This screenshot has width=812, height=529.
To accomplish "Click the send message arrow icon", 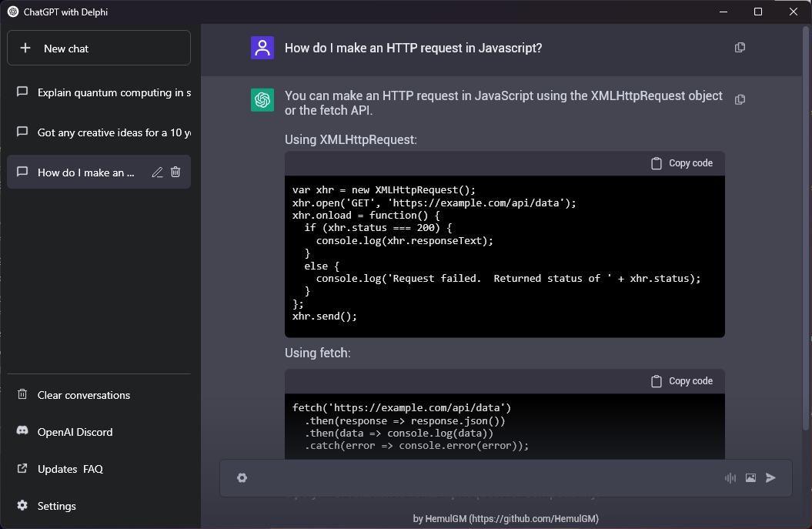I will point(770,478).
